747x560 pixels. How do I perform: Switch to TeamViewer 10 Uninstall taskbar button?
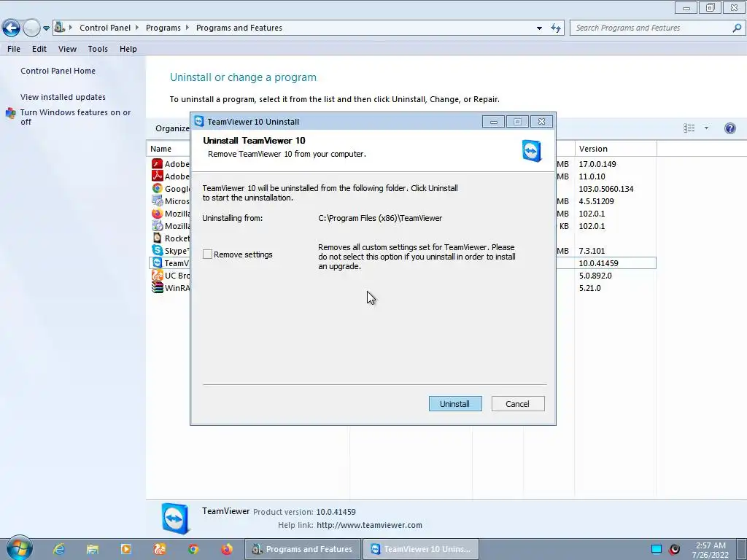[421, 549]
